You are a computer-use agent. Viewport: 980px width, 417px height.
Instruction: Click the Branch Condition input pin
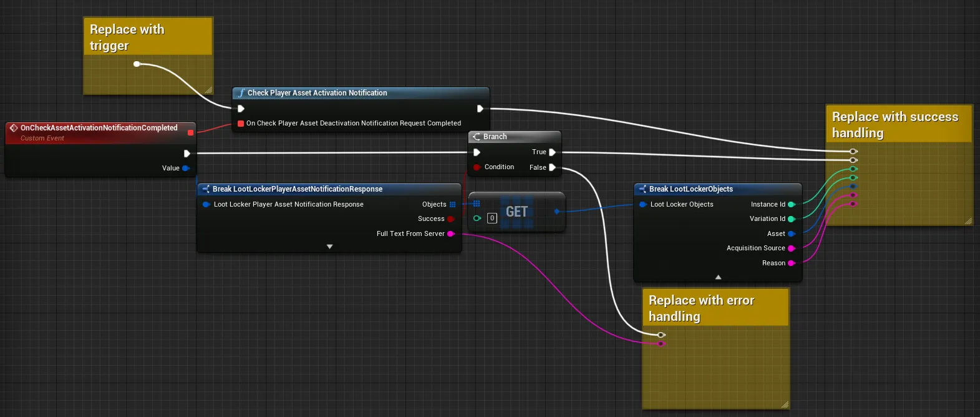click(477, 167)
